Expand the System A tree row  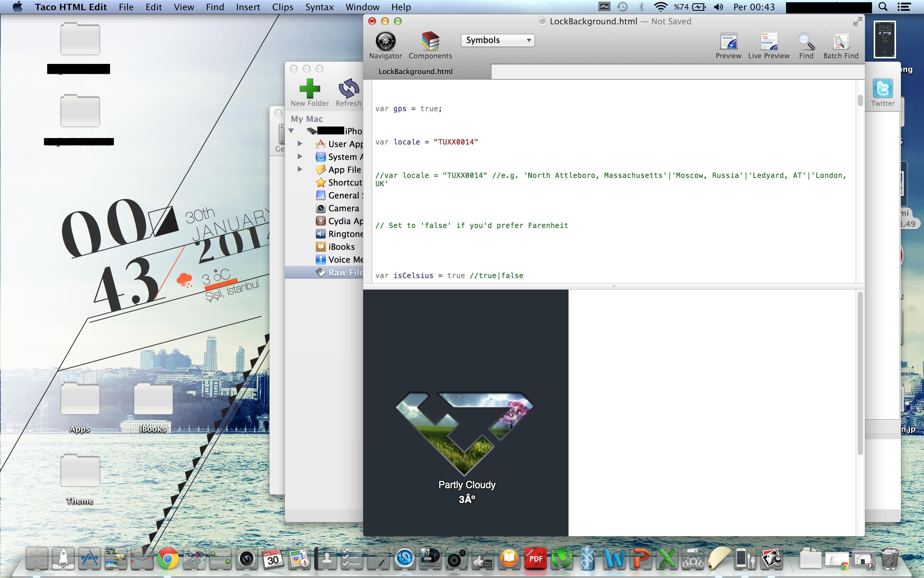point(300,156)
